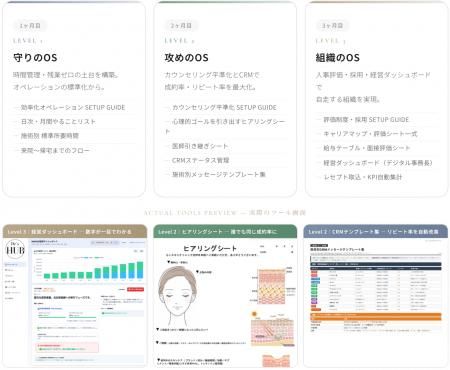The image size is (450, 370).
Task: Click 効率化オペレーション SETUP GUIDE list item
Action: point(73,107)
